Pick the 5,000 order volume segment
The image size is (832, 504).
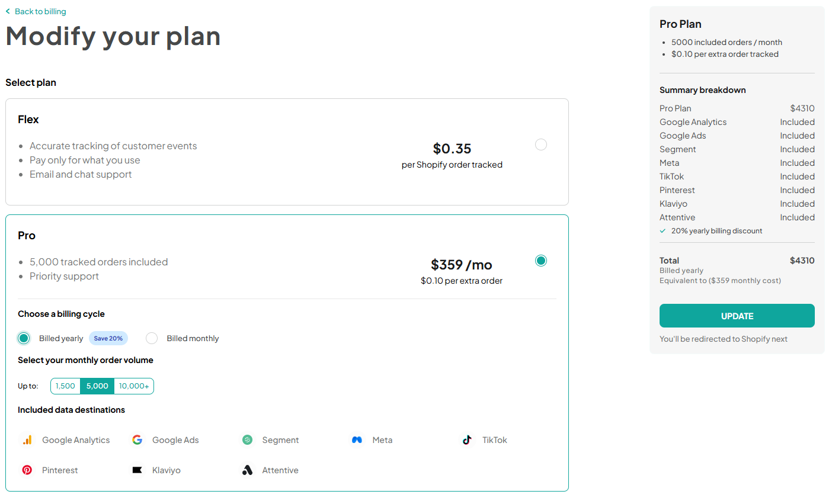pos(97,386)
